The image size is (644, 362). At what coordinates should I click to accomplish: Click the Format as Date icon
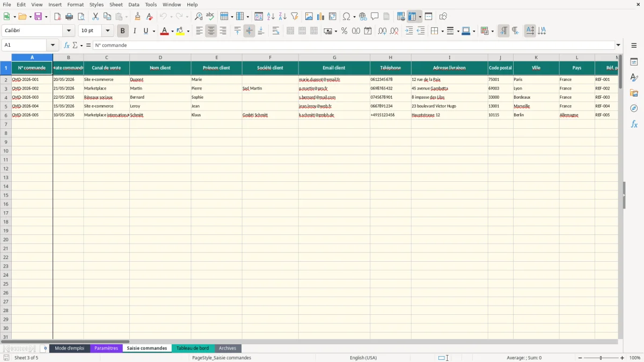tap(368, 31)
